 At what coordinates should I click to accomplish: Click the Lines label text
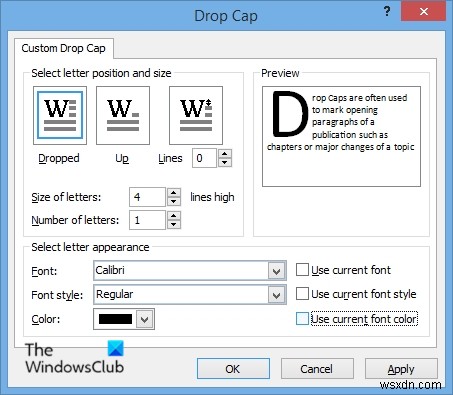click(170, 158)
